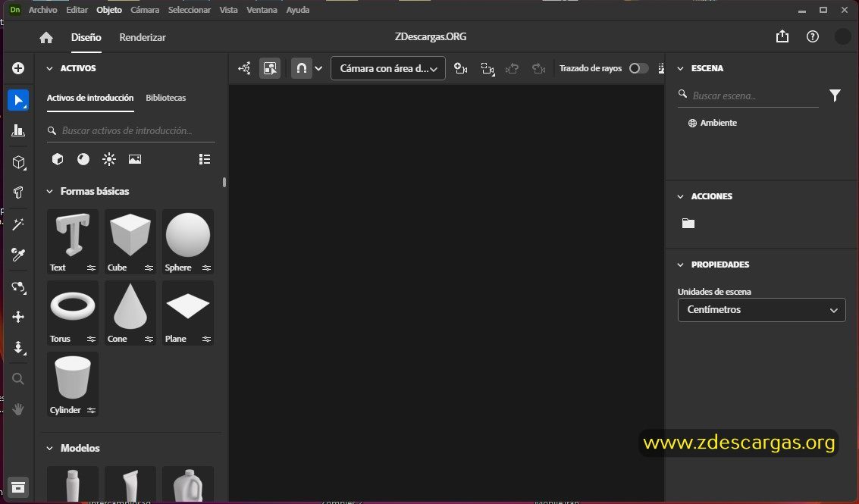Click the Buscar activos de introducción field
The height and width of the screenshot is (504, 859).
click(x=131, y=130)
